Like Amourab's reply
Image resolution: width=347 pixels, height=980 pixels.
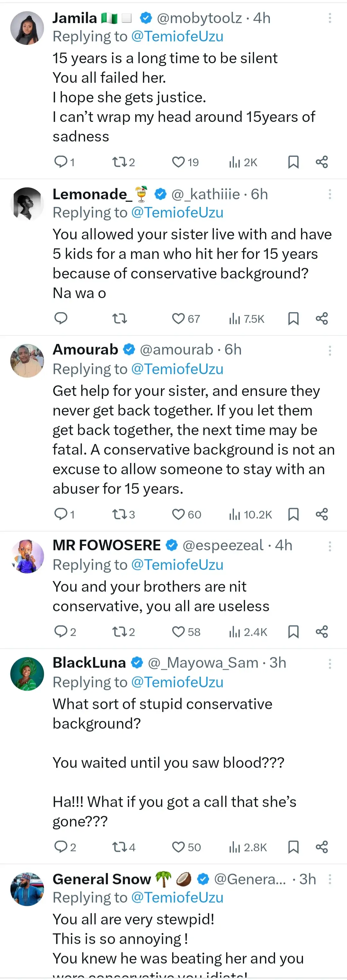click(x=178, y=514)
